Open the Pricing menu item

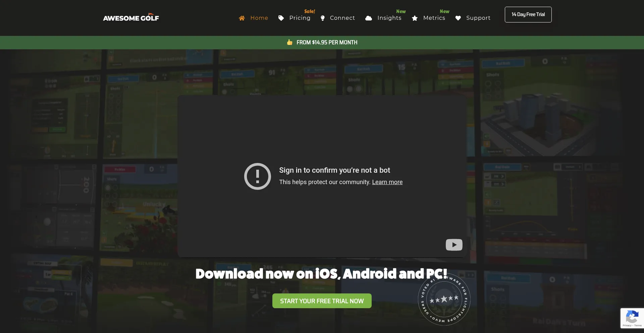(x=300, y=18)
